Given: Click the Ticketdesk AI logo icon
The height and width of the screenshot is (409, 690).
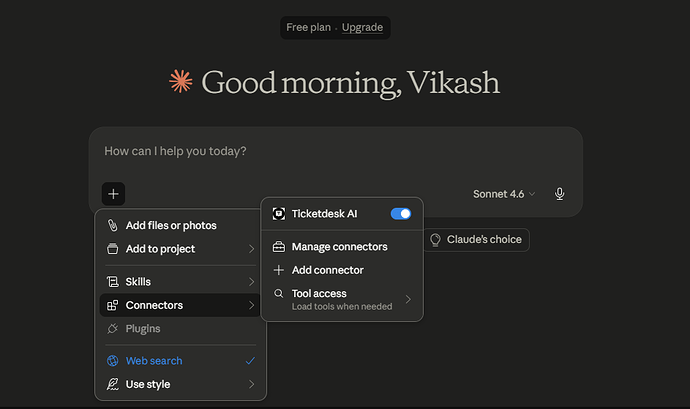Looking at the screenshot, I should pos(279,214).
